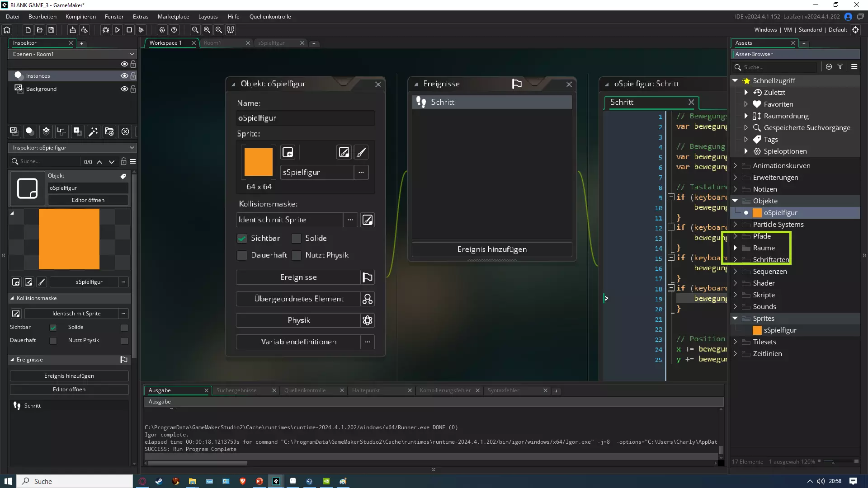868x488 pixels.
Task: Open parent element icon for Übergeordnetes Element
Action: (x=368, y=299)
